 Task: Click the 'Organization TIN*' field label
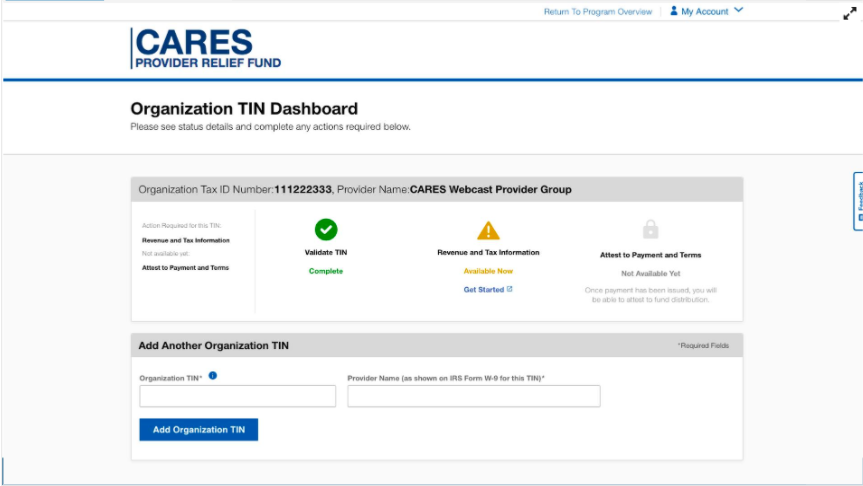[x=171, y=378]
